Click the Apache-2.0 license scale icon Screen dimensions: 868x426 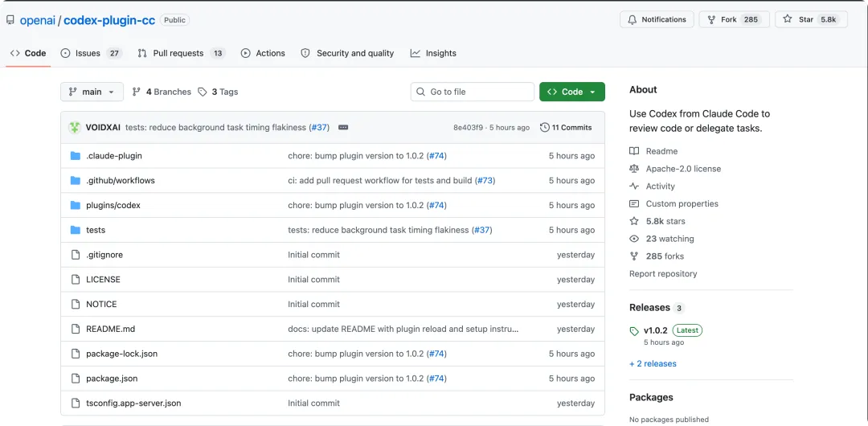click(x=634, y=169)
